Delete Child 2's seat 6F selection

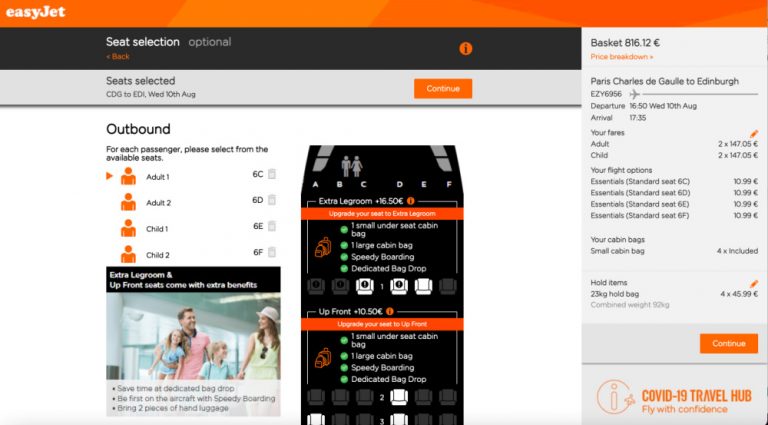272,253
